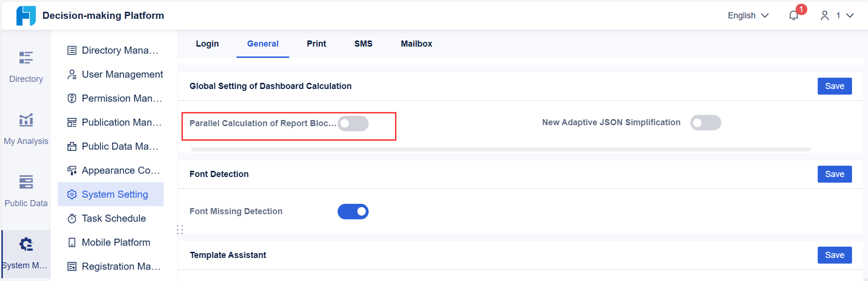The height and width of the screenshot is (281, 868).
Task: Click the notification bell icon
Action: tap(794, 16)
